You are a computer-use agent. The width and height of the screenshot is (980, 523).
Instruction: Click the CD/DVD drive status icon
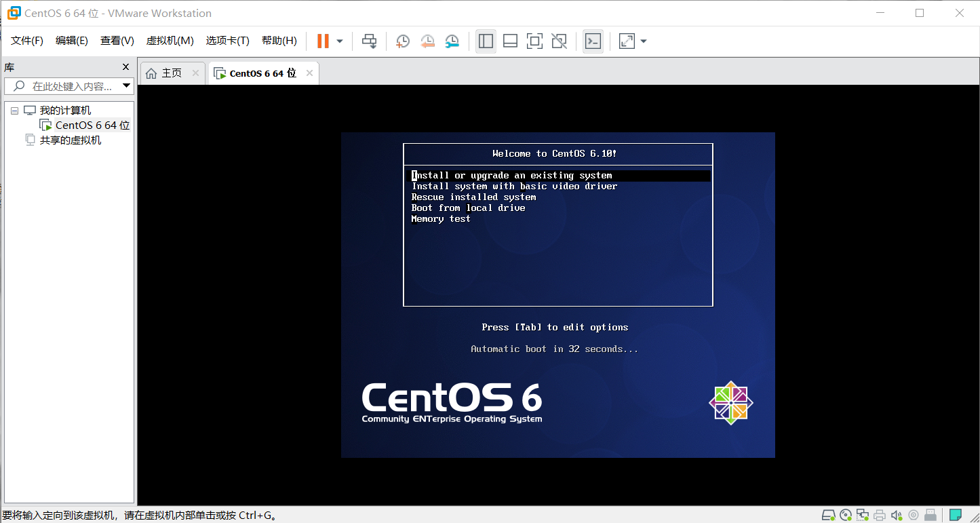click(846, 515)
